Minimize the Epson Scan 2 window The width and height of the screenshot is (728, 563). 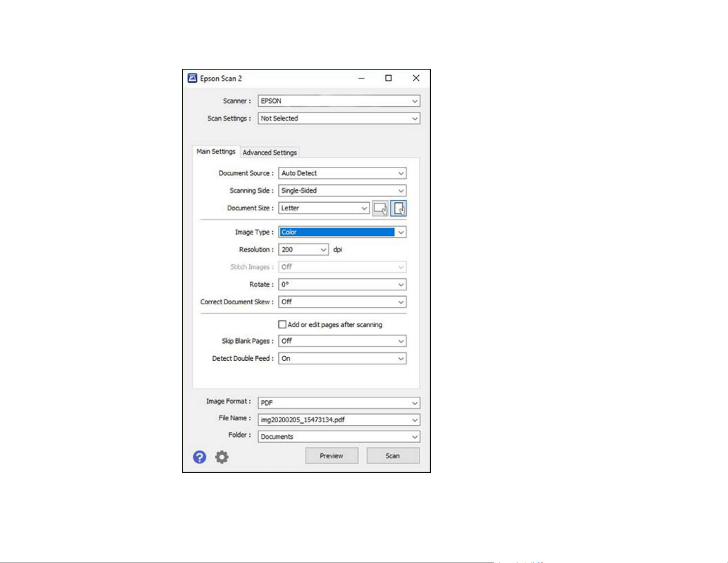(361, 78)
